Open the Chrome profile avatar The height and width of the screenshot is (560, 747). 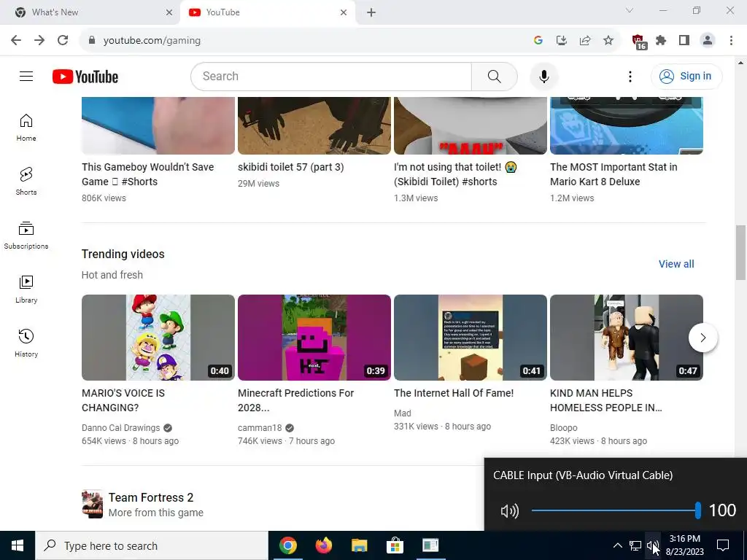(708, 41)
